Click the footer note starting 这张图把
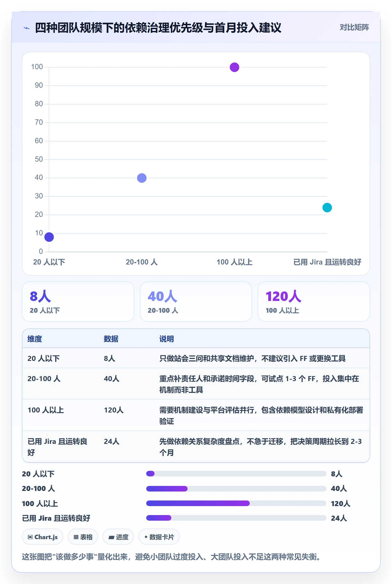The width and height of the screenshot is (392, 584). [171, 557]
